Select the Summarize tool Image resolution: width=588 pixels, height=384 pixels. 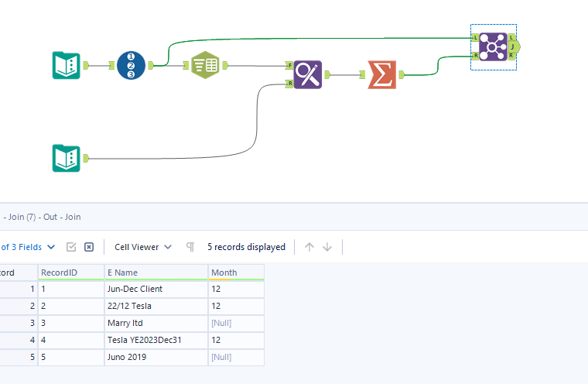pyautogui.click(x=381, y=75)
